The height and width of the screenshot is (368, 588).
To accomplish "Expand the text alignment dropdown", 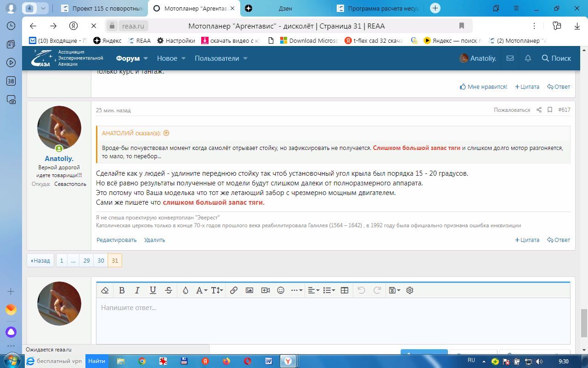I will [x=313, y=290].
